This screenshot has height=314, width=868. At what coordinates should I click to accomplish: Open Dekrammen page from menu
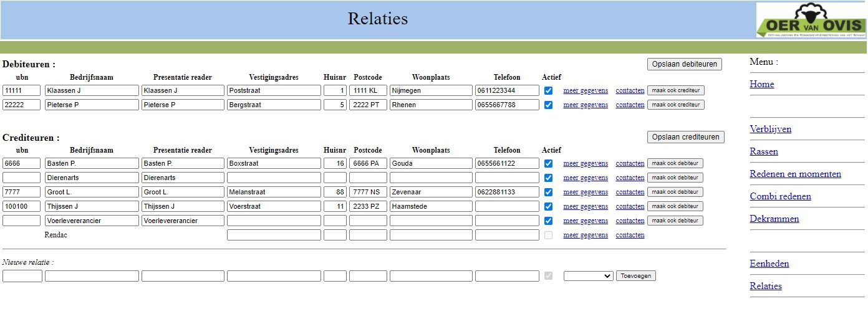point(774,219)
